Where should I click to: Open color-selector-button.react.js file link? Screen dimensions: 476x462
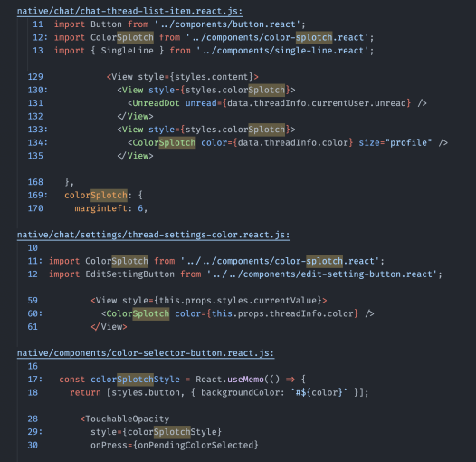pyautogui.click(x=146, y=353)
